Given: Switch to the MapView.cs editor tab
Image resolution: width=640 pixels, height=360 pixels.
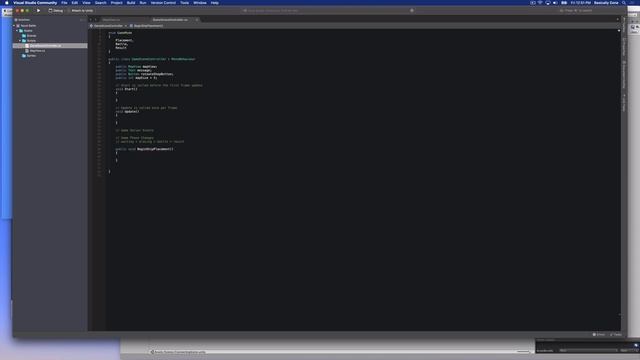Looking at the screenshot, I should [111, 20].
